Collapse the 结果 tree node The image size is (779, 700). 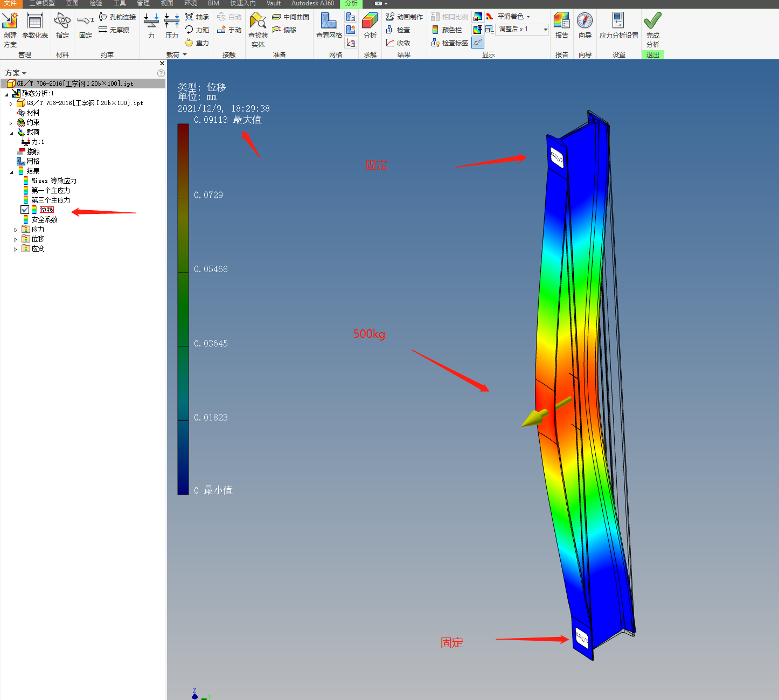coord(11,171)
